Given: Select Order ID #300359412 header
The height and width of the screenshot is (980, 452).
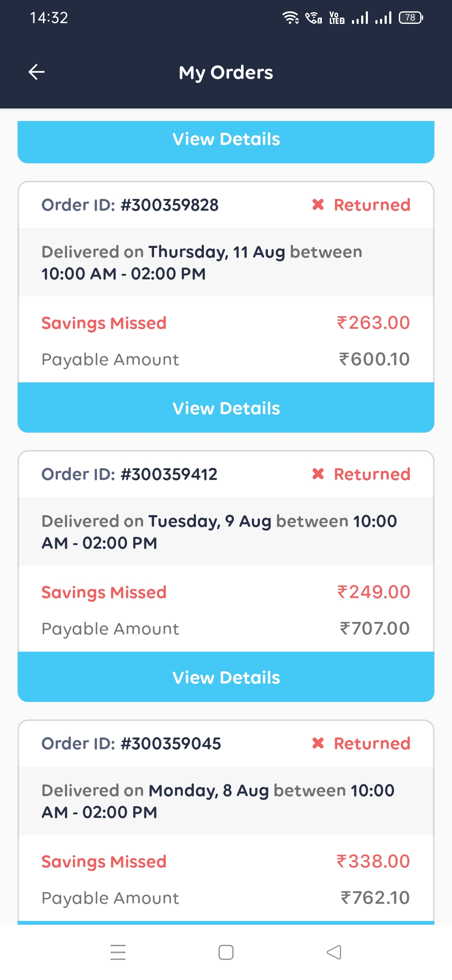Looking at the screenshot, I should click(129, 475).
